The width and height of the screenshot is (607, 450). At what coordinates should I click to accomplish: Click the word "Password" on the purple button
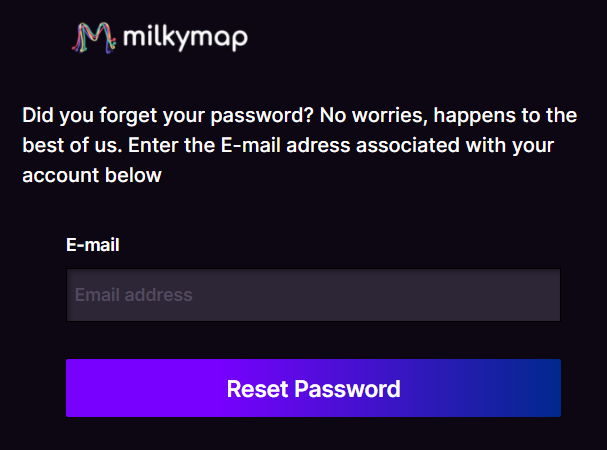[347, 389]
